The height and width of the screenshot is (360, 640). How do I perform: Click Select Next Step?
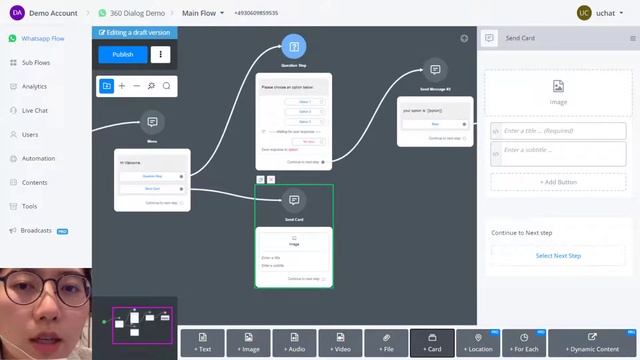558,256
